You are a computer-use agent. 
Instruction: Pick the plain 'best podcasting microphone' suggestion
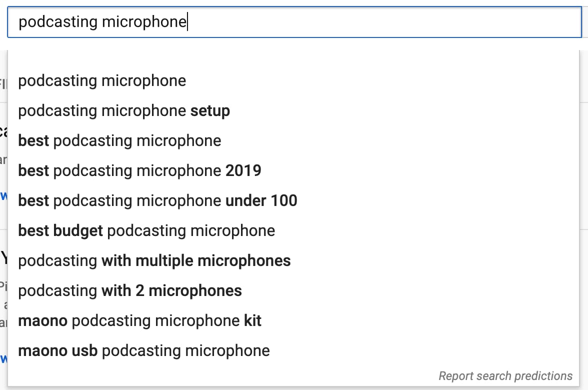click(x=119, y=141)
